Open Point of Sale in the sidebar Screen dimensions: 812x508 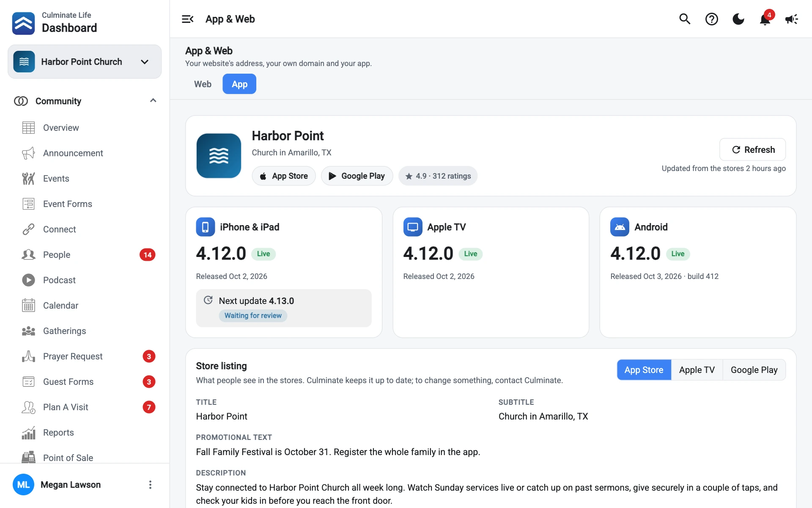(85, 457)
